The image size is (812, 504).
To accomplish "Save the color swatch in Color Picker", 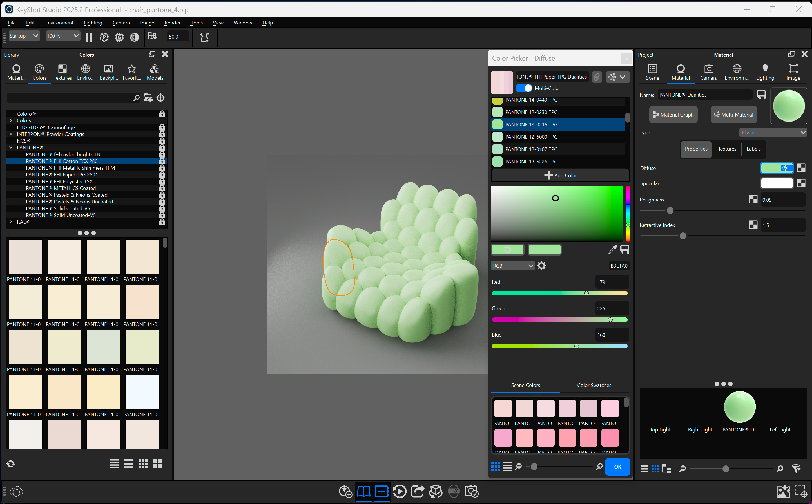I will pos(624,249).
